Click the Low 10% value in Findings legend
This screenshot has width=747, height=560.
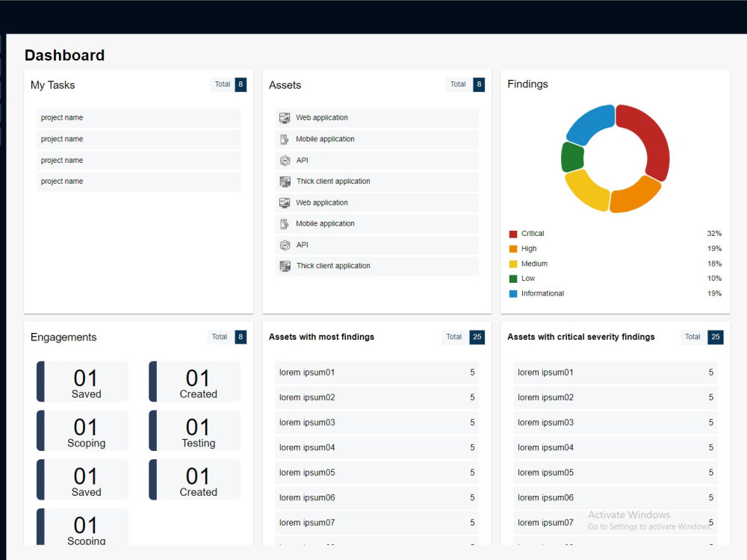pos(714,279)
